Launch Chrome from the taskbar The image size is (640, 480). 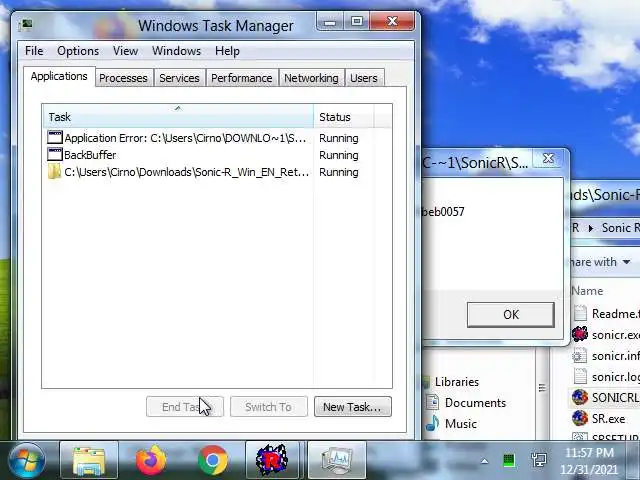pyautogui.click(x=213, y=460)
